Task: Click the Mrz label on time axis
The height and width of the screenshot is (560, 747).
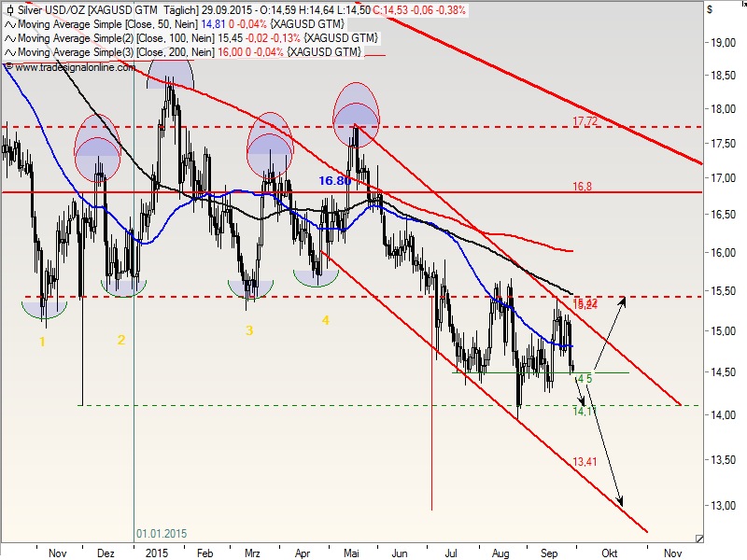Action: click(x=252, y=553)
